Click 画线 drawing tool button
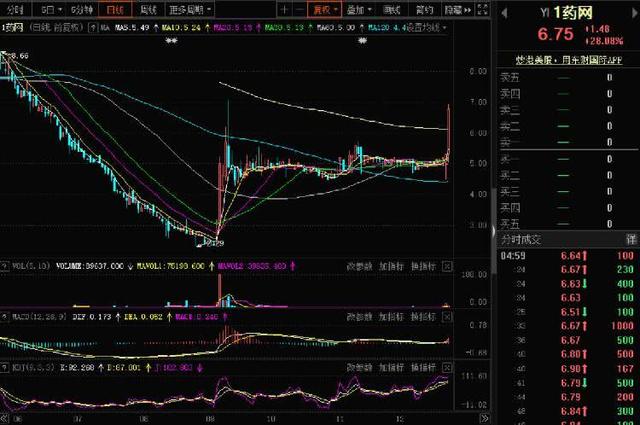Screen dimensions: 640x425 pyautogui.click(x=392, y=9)
